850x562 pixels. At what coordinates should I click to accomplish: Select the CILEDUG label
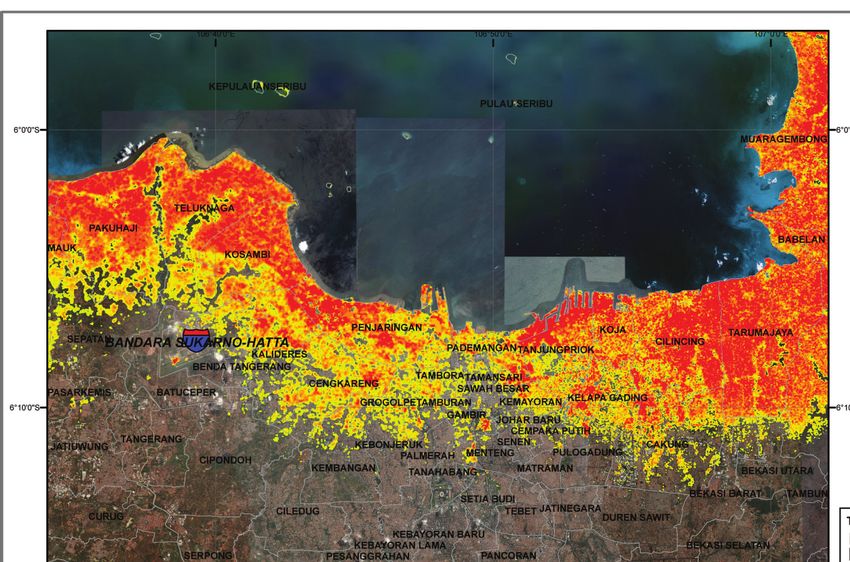click(298, 511)
